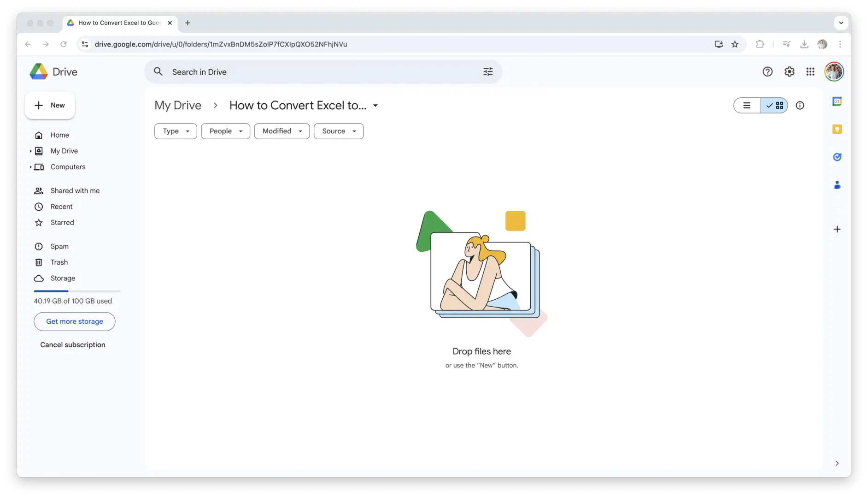This screenshot has height=498, width=868.
Task: View folder details info icon
Action: coord(800,106)
